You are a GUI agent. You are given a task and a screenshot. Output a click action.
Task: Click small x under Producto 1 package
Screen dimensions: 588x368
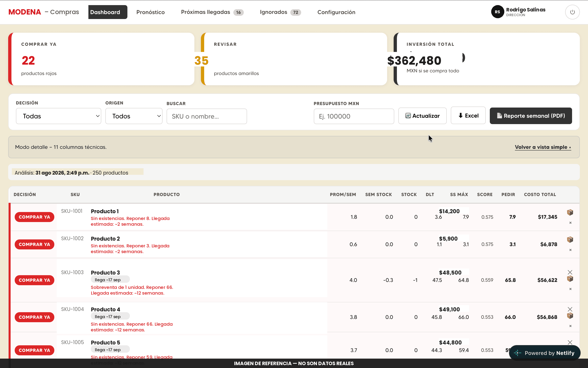[570, 223]
